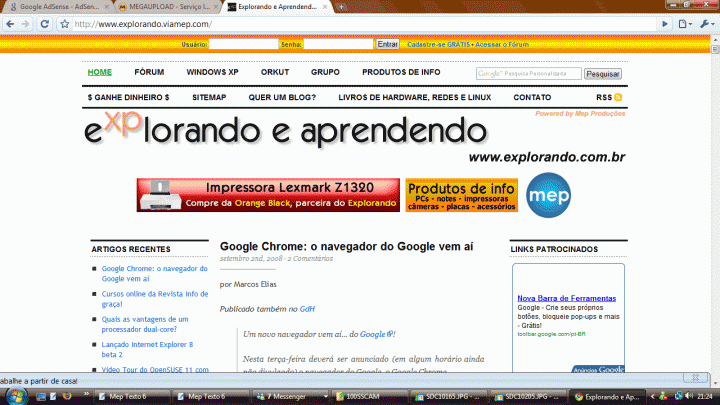Close the Google AdSense tab
Viewport: 720px width, 405px height.
point(107,7)
